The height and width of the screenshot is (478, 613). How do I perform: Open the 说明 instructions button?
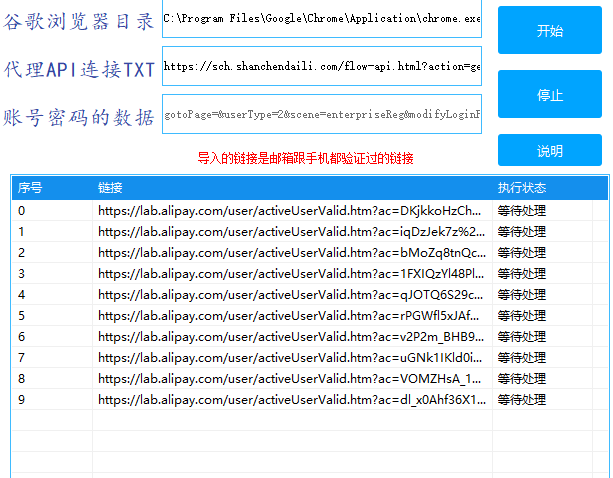point(549,151)
